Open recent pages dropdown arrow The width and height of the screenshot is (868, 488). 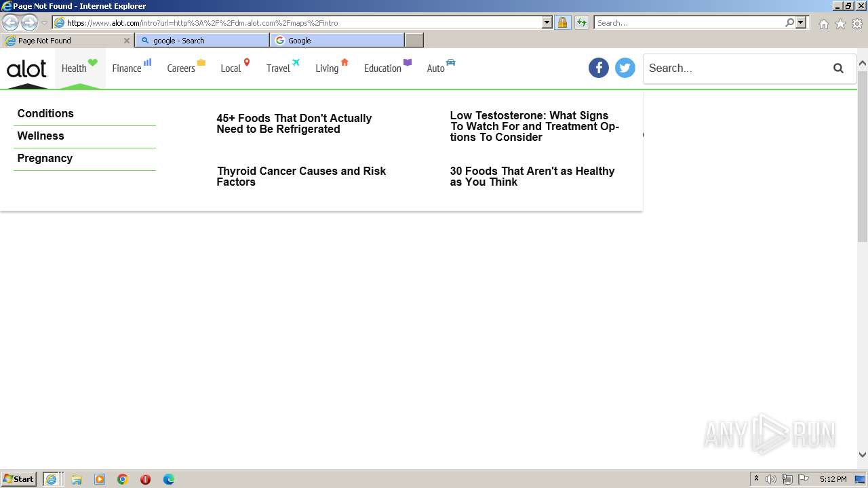(x=44, y=23)
